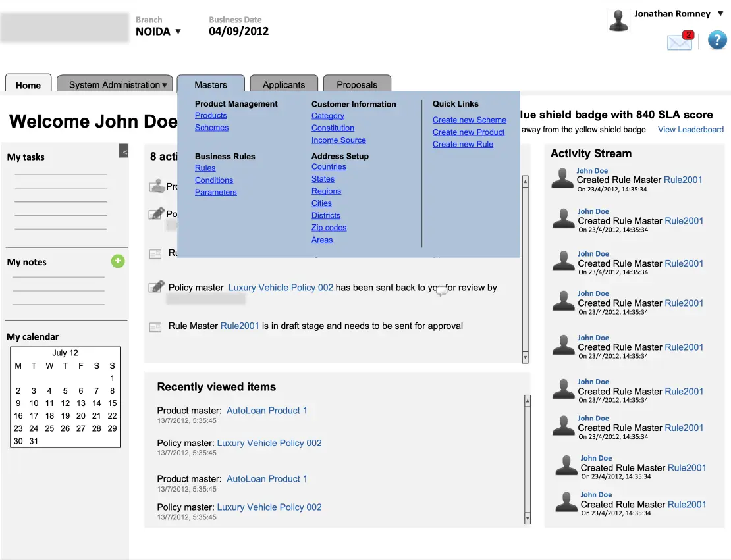The width and height of the screenshot is (731, 560).
Task: Click pencil icon beside Luxury Vehicle Policy notification
Action: click(156, 287)
